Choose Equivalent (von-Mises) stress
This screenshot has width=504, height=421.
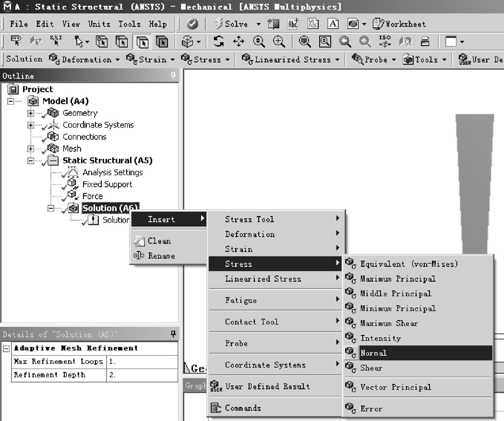tap(418, 264)
